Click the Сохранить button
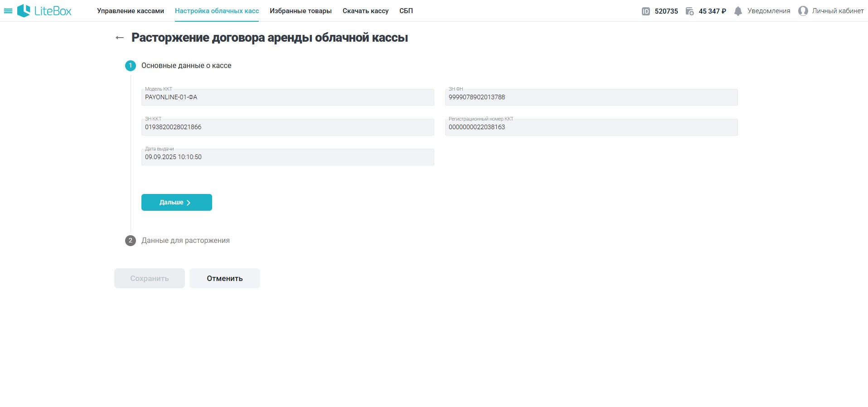This screenshot has width=868, height=407. point(150,278)
